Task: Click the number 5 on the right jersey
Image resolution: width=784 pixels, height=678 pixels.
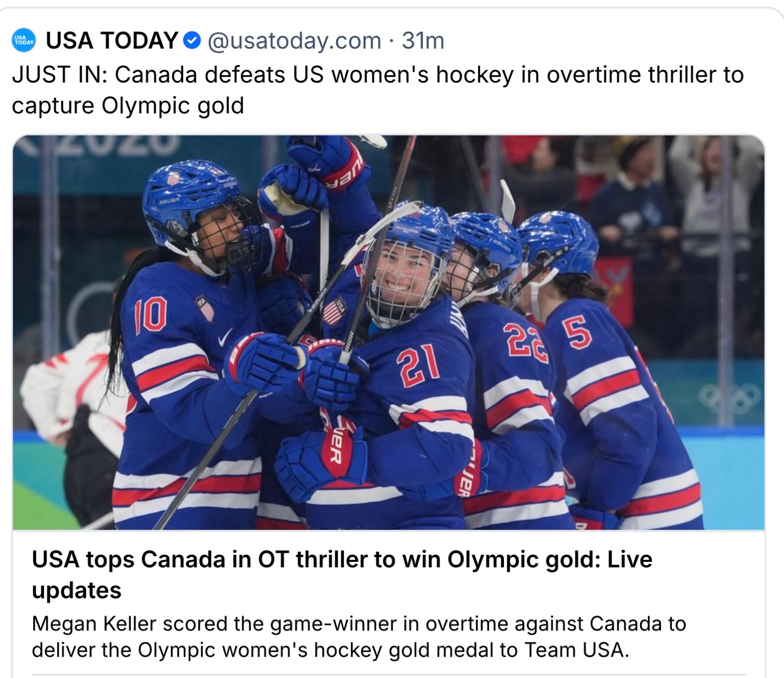Action: (x=576, y=333)
